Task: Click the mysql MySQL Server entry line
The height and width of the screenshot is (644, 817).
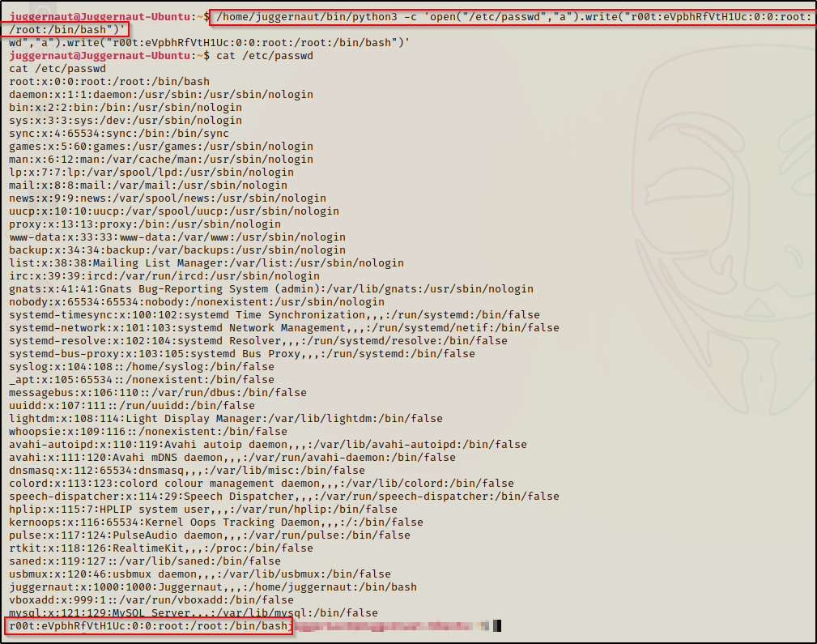Action: coord(193,612)
